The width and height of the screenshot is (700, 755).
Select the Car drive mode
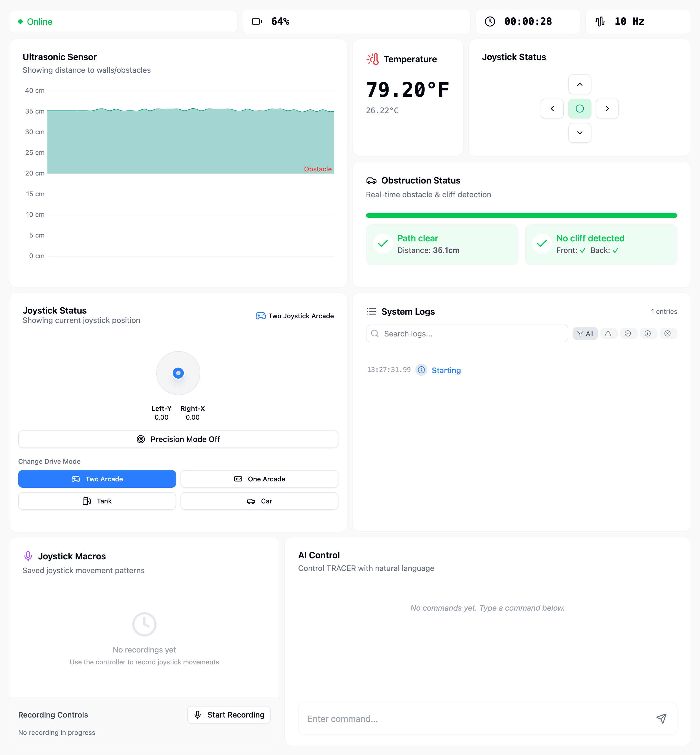[260, 501]
